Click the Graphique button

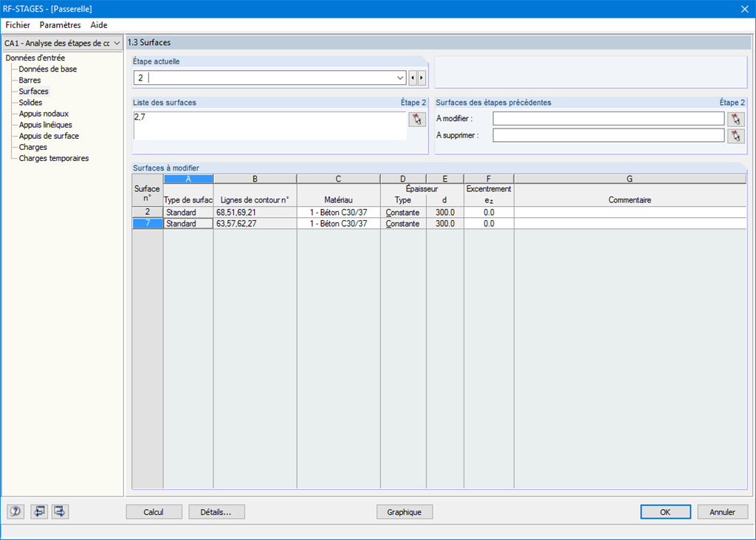(405, 512)
